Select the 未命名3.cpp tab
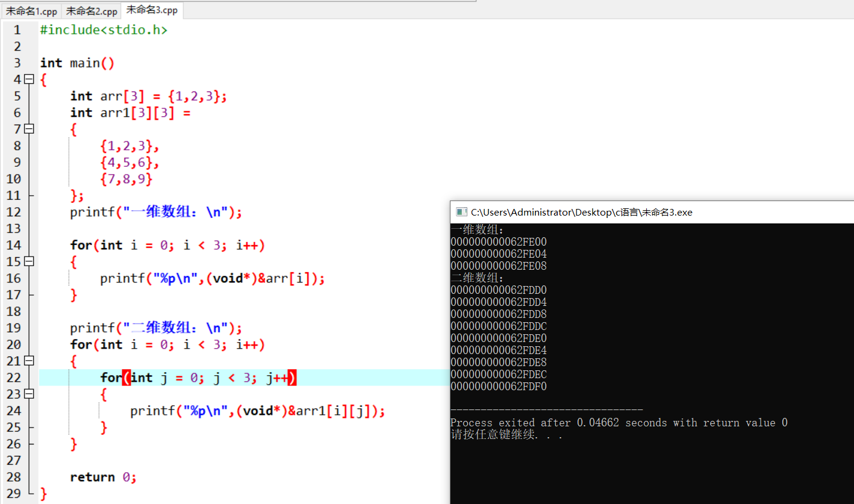The width and height of the screenshot is (854, 504). point(152,10)
